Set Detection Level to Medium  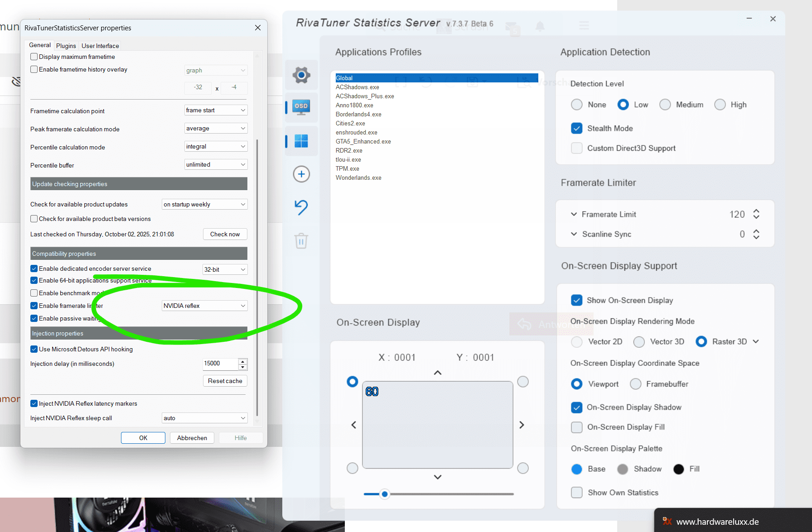pos(665,105)
